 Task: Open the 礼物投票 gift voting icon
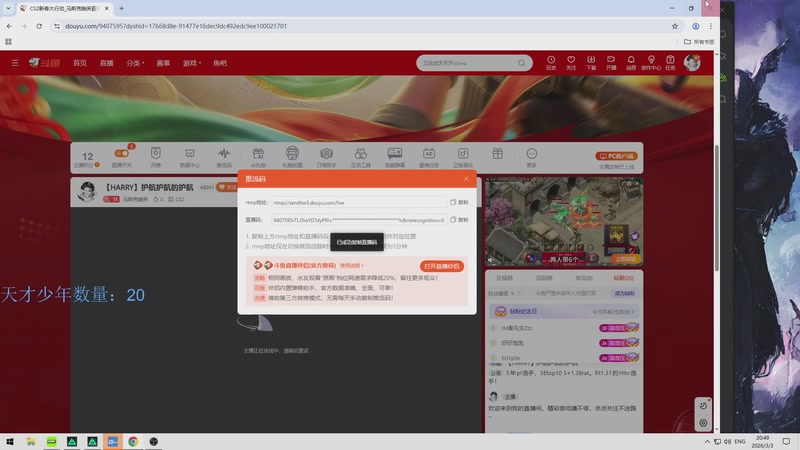tap(292, 157)
